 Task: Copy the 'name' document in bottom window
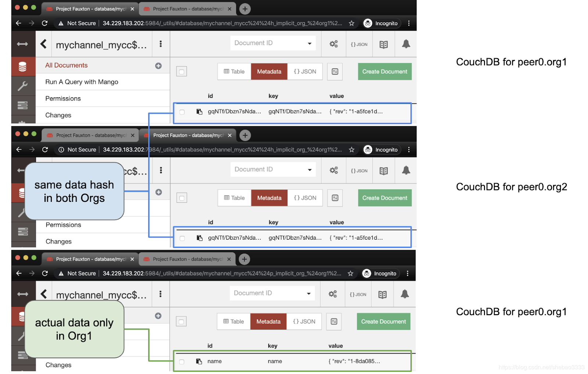(199, 362)
